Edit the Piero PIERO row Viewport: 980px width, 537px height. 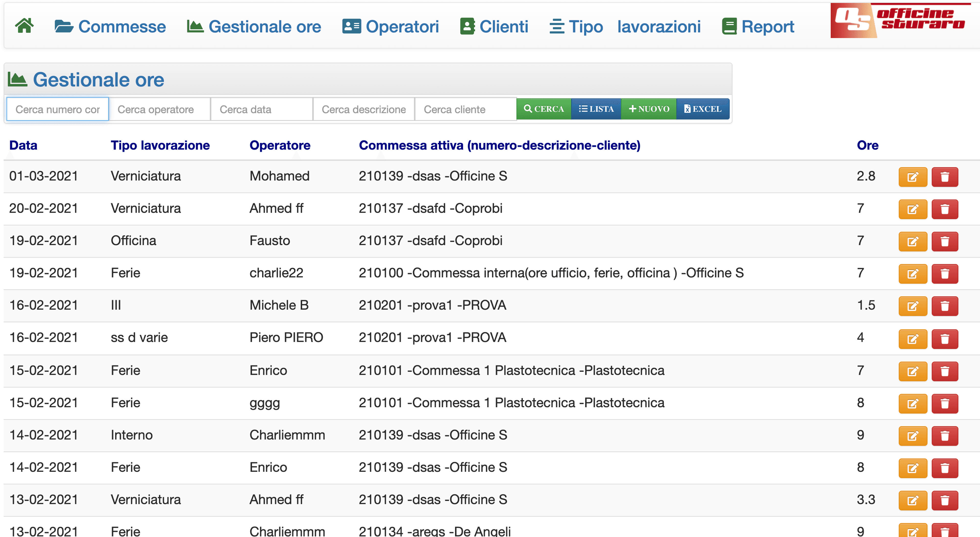coord(913,339)
